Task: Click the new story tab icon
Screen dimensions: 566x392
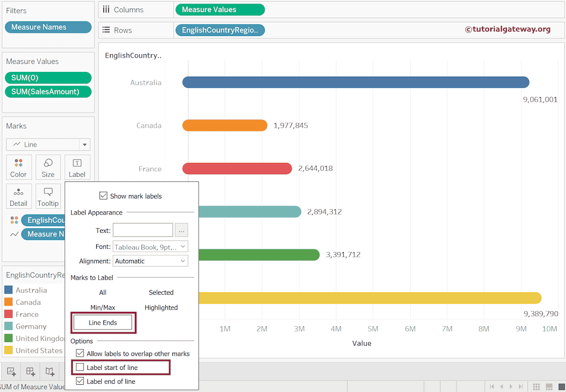Action: (x=50, y=371)
